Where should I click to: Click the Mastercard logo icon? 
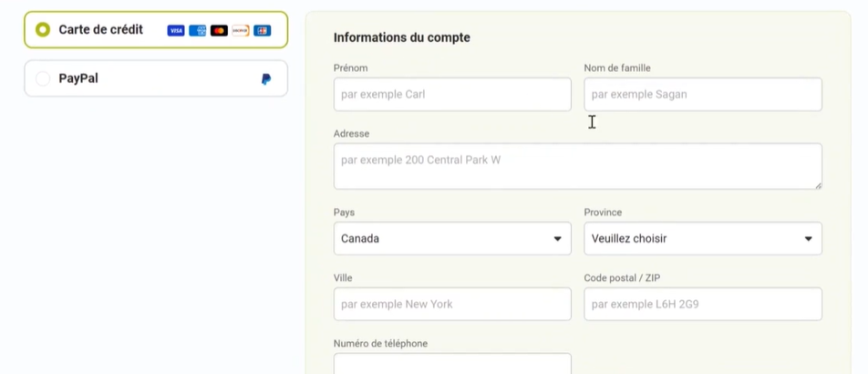pyautogui.click(x=219, y=30)
